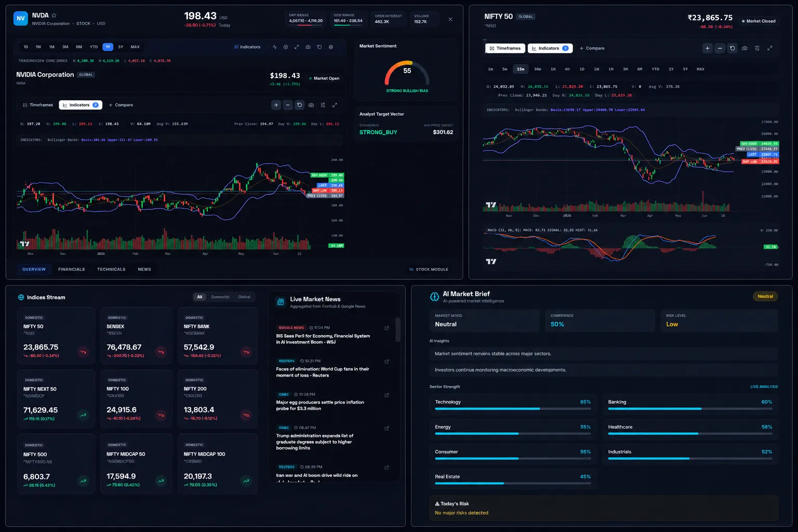Open the NEWS tab under NVDA chart
The height and width of the screenshot is (532, 798).
tap(144, 269)
